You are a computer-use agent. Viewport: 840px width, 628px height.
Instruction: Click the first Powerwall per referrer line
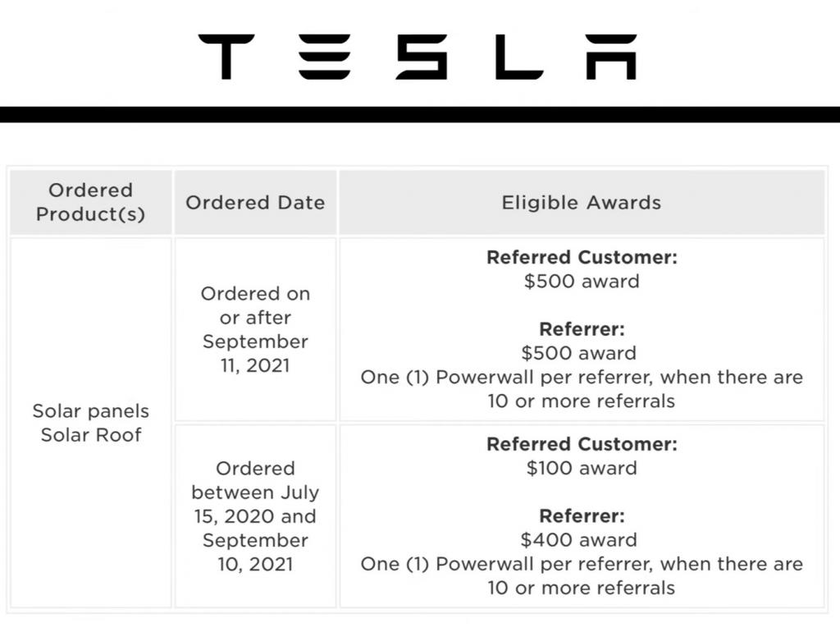[x=582, y=377]
